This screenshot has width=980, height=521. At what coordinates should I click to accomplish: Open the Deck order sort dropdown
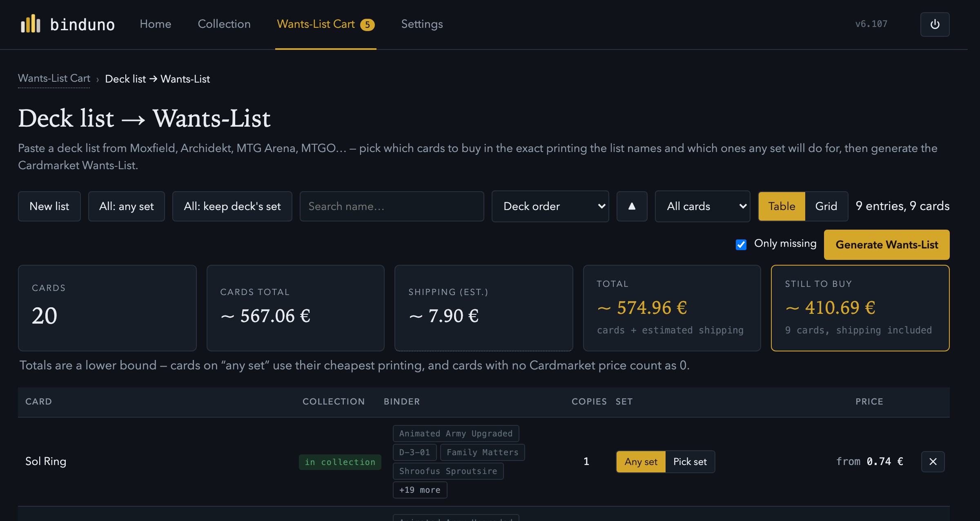click(550, 206)
